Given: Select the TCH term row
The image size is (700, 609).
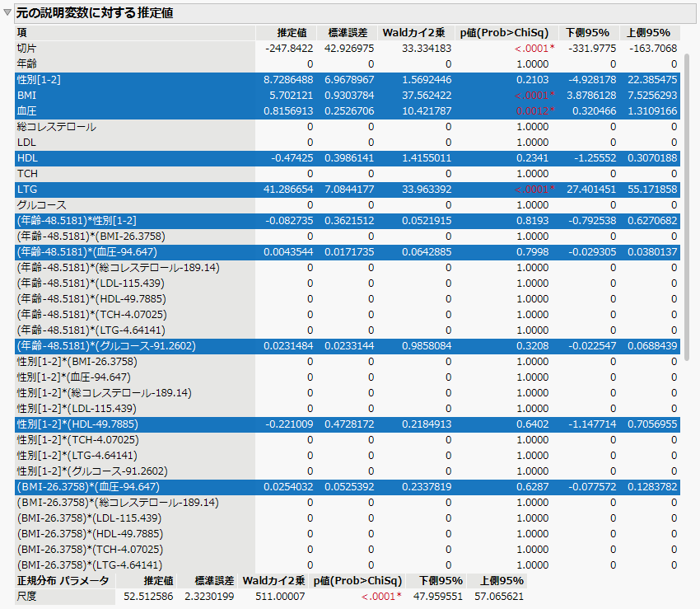Looking at the screenshot, I should [348, 173].
